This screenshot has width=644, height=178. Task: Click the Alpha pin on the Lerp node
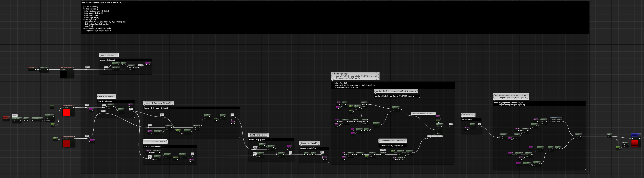point(46,120)
